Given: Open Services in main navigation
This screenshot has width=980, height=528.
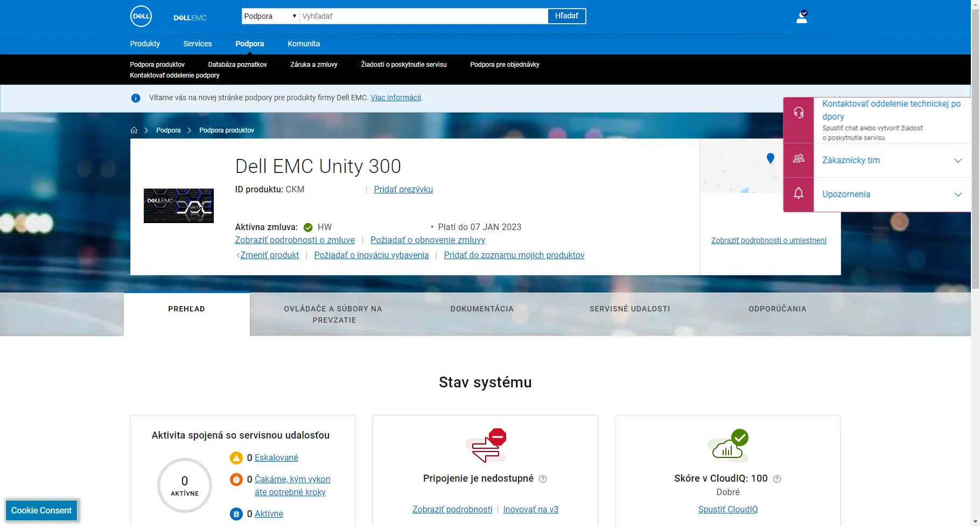Looking at the screenshot, I should tap(198, 44).
